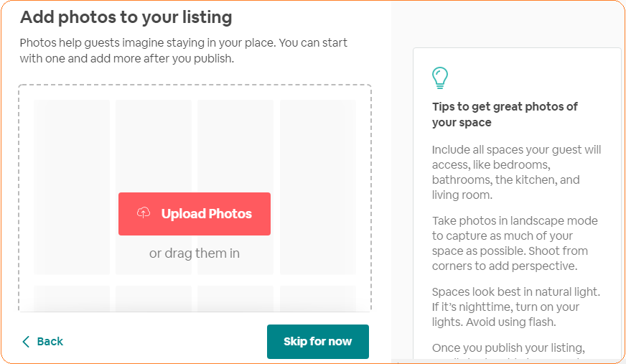Click the third placeholder tile in bottom row

[x=235, y=298]
